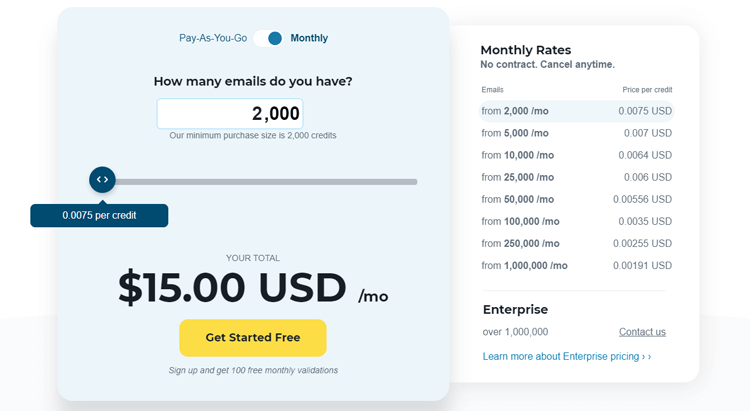Select the from 1,000,000 /mo rate row

(x=576, y=265)
